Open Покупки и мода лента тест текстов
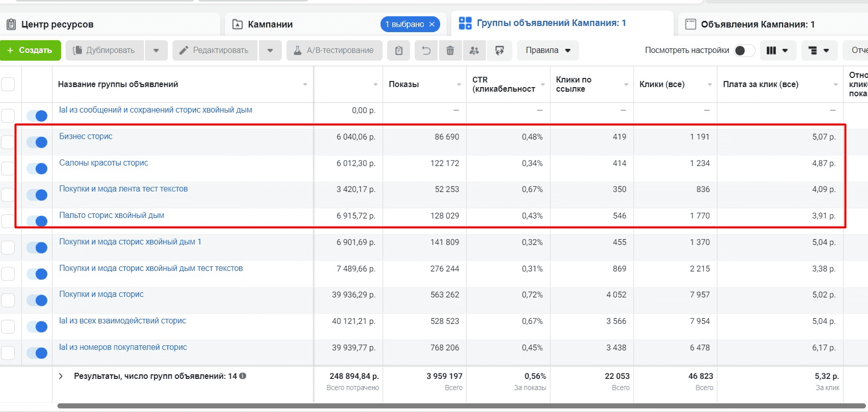 [x=124, y=189]
